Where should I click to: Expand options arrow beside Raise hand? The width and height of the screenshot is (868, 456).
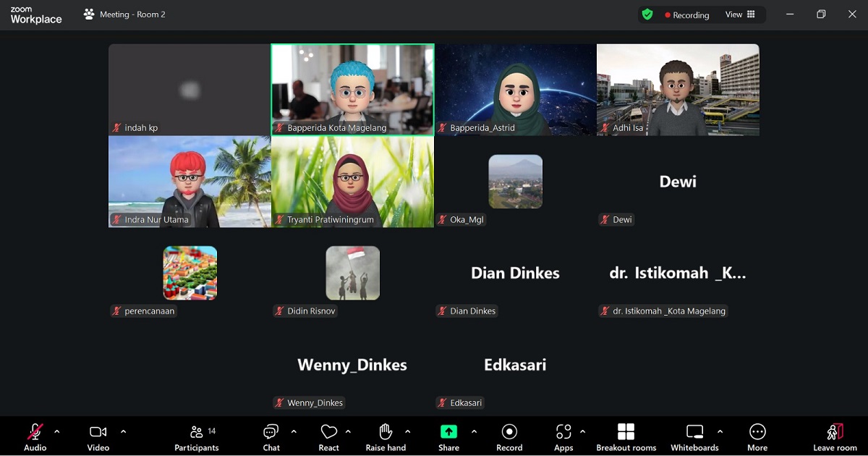tap(407, 431)
